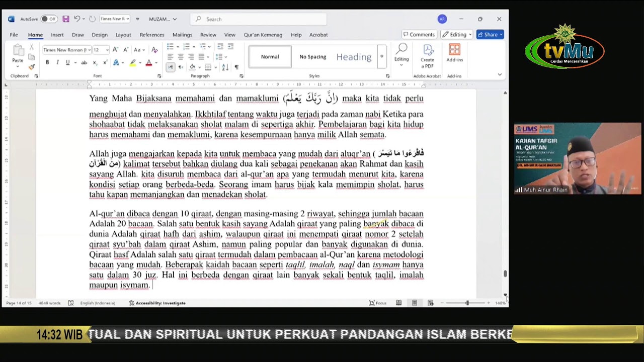
Task: Customize Quick Access Toolbar arrow
Action: pos(137,19)
